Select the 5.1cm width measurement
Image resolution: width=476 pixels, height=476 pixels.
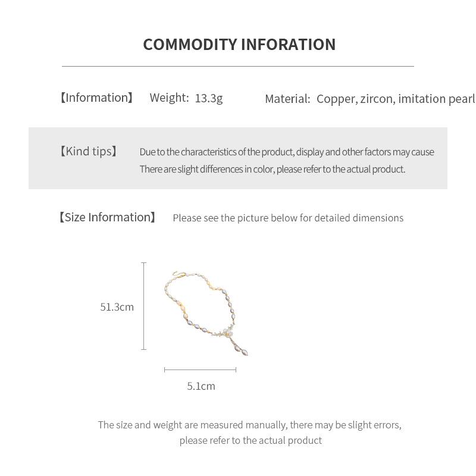pyautogui.click(x=201, y=386)
